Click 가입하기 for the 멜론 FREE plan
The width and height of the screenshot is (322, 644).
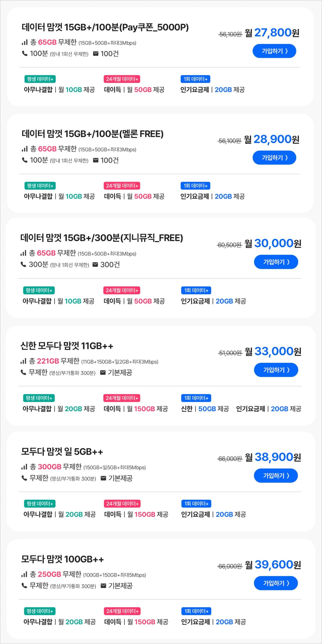274,158
